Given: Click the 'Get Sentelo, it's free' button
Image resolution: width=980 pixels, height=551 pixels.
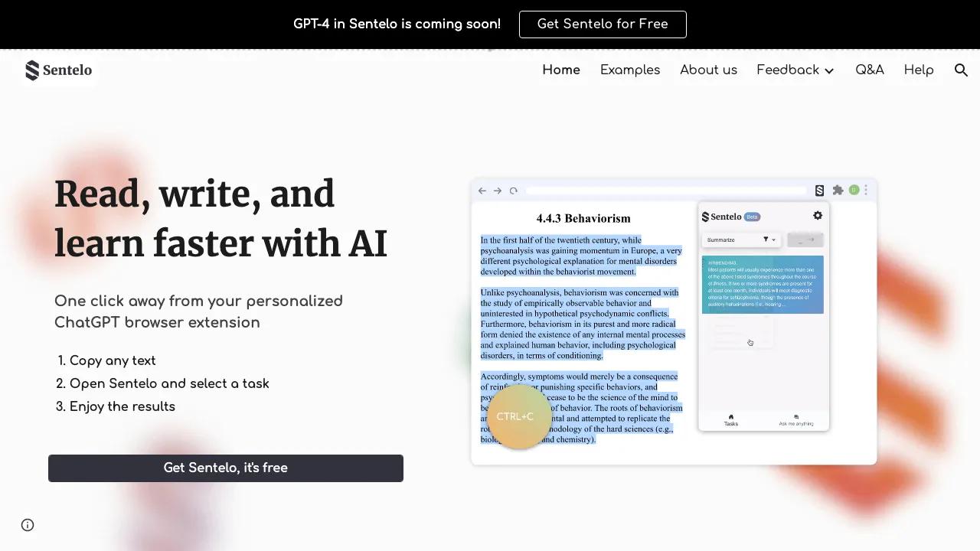Looking at the screenshot, I should point(226,468).
